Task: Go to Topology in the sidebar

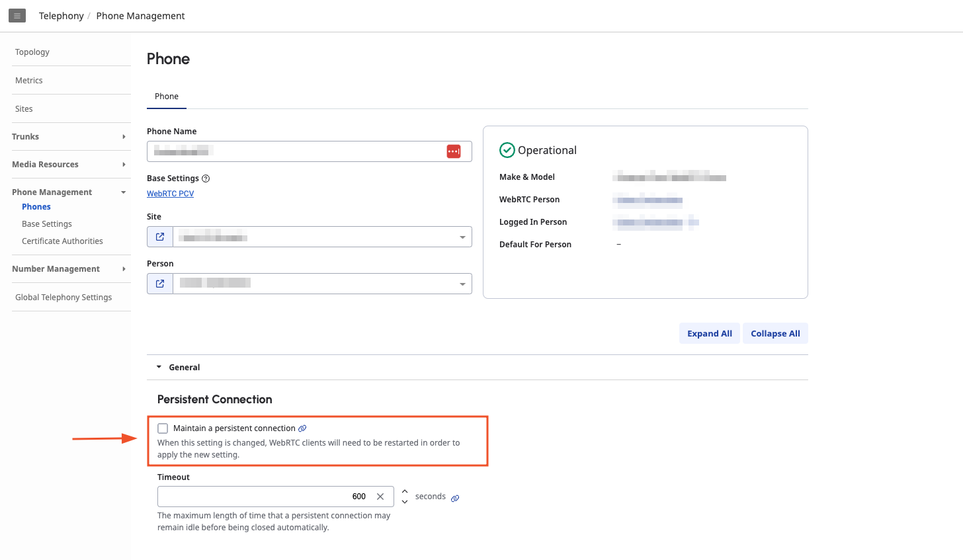Action: (x=32, y=52)
